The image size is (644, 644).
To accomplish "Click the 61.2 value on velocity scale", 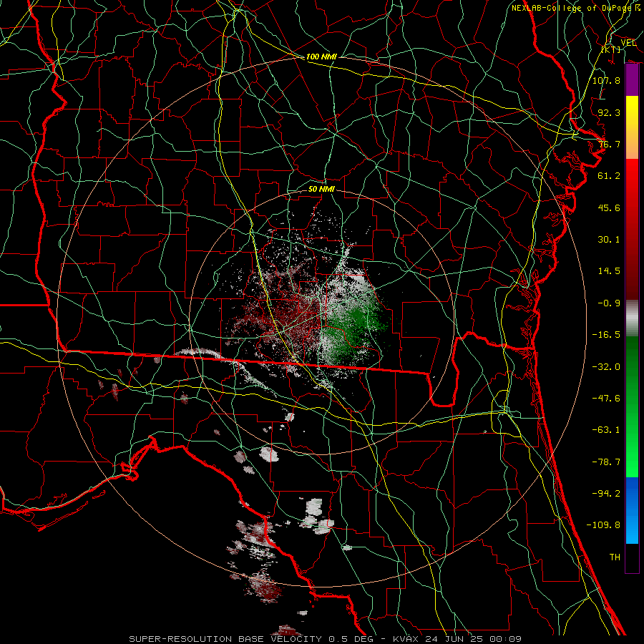I will (609, 176).
